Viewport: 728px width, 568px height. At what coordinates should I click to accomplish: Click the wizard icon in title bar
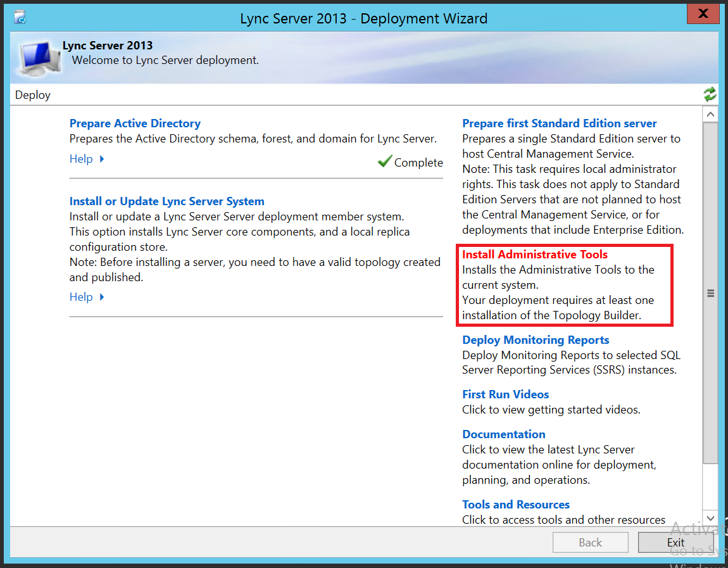pyautogui.click(x=20, y=18)
